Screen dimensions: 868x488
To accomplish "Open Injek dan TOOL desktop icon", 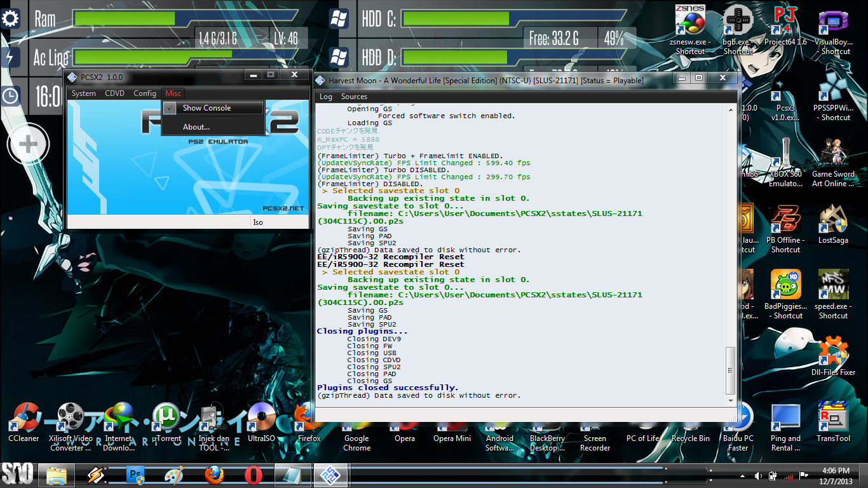I will coord(214,427).
